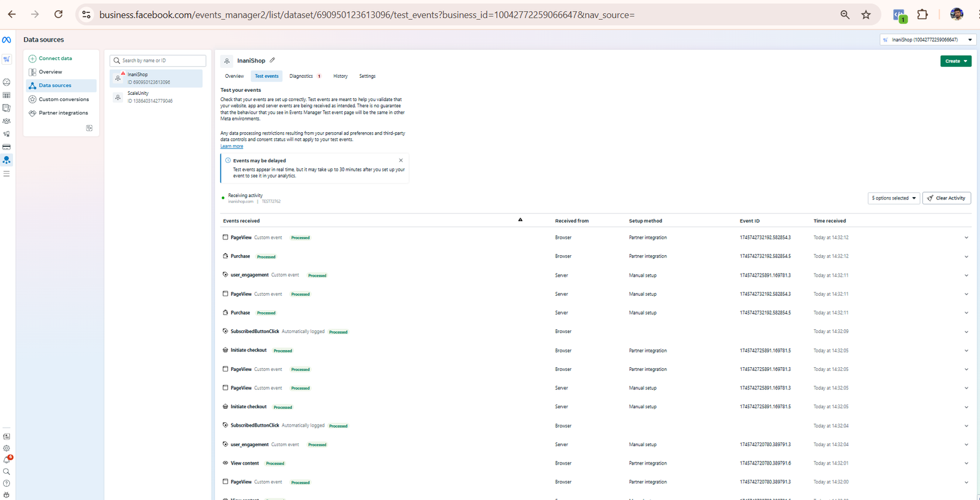Dismiss the Events may be delayed notice
Image resolution: width=980 pixels, height=500 pixels.
pos(401,160)
